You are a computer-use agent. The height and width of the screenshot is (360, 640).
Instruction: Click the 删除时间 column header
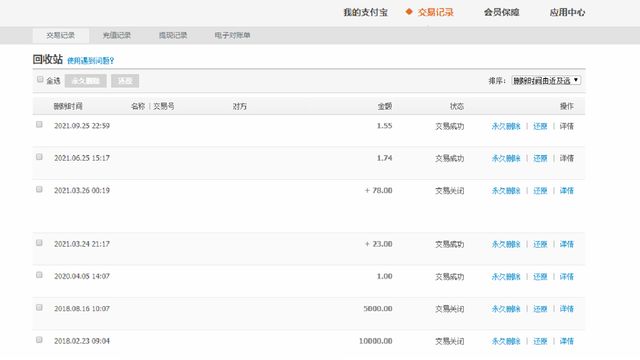pos(68,107)
